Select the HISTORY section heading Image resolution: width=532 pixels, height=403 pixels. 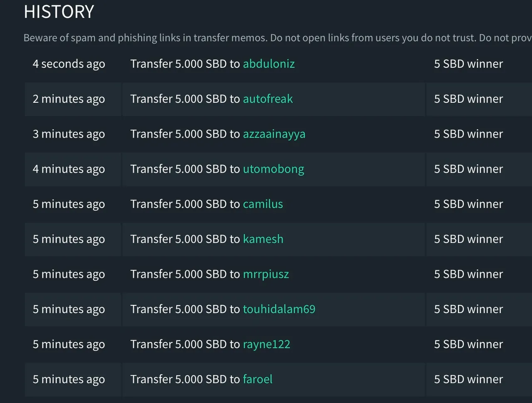tap(59, 12)
